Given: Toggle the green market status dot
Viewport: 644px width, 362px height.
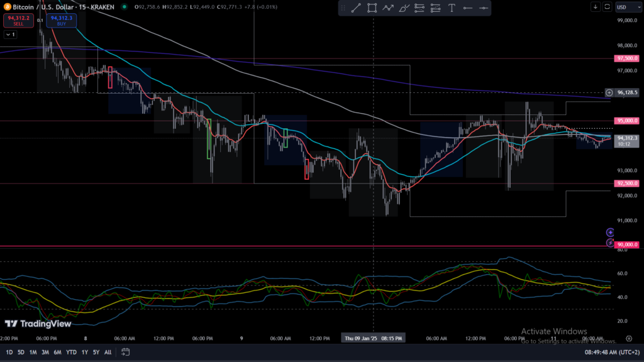Looking at the screenshot, I should [125, 7].
